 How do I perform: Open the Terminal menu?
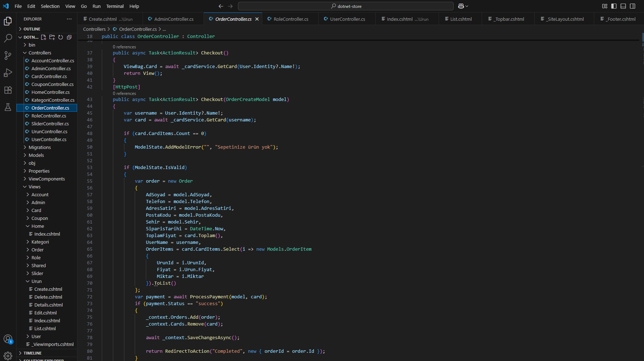pos(115,6)
